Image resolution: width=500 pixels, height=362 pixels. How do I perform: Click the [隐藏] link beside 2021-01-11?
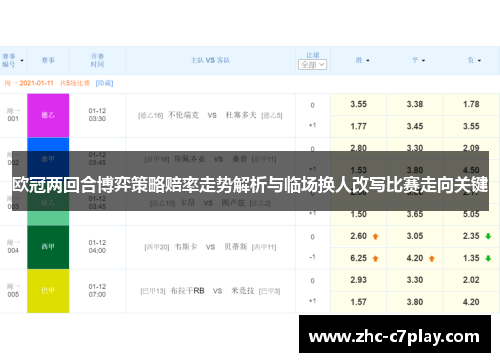coord(104,83)
